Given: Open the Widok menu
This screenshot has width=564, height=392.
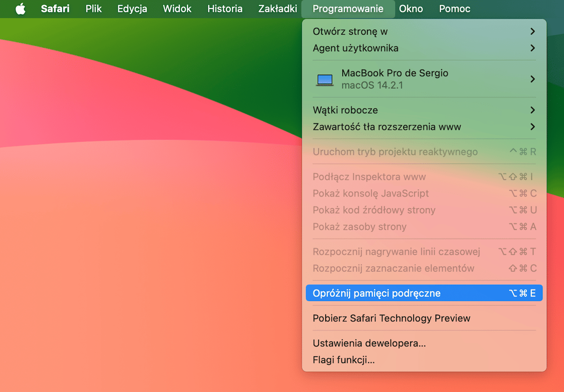Looking at the screenshot, I should click(177, 9).
